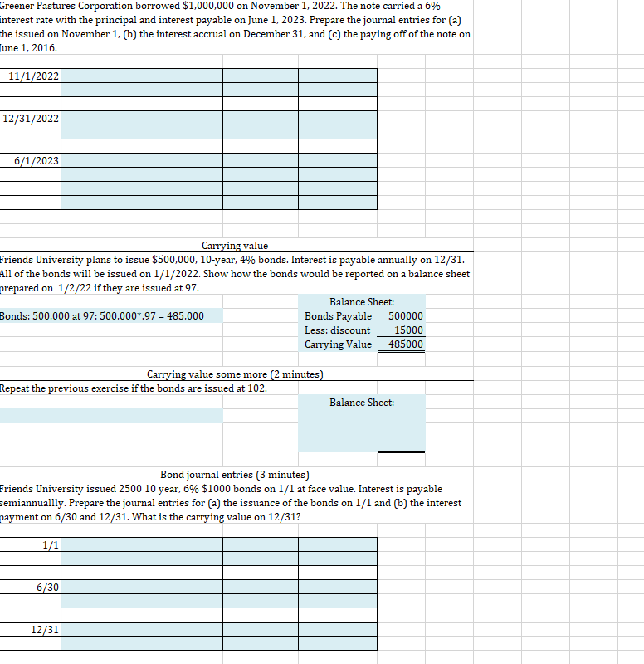Click the 'Bonds Payable' label
This screenshot has height=664, width=644.
point(338,316)
